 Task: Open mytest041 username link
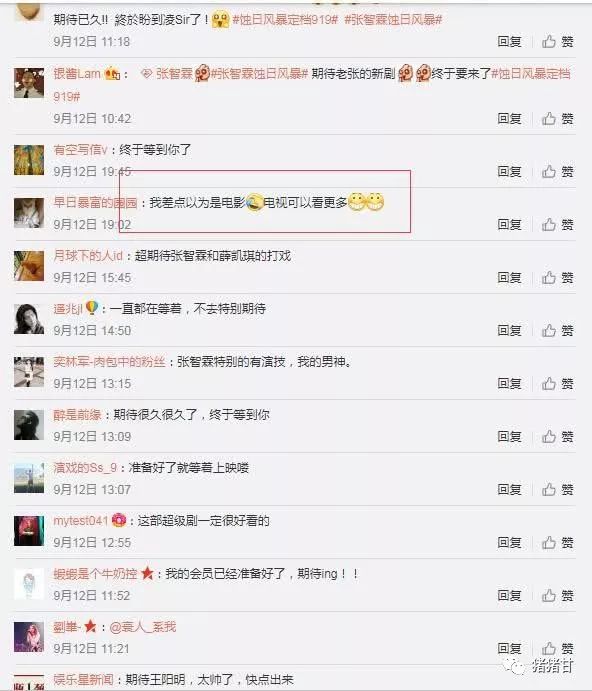[81, 520]
